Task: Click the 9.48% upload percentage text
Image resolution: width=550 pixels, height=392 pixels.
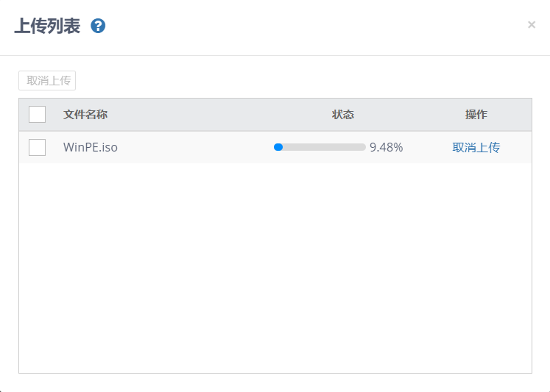Action: pyautogui.click(x=386, y=147)
